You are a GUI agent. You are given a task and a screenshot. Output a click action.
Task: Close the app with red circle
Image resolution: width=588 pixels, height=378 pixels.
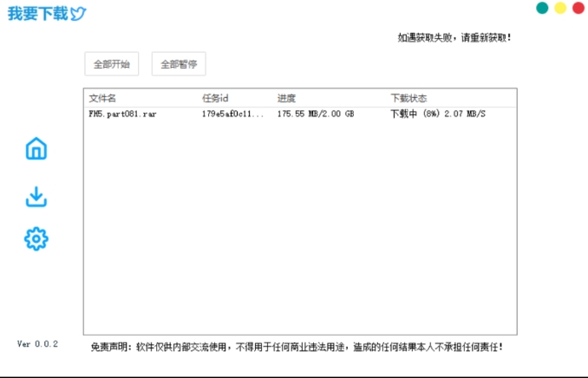click(x=578, y=9)
